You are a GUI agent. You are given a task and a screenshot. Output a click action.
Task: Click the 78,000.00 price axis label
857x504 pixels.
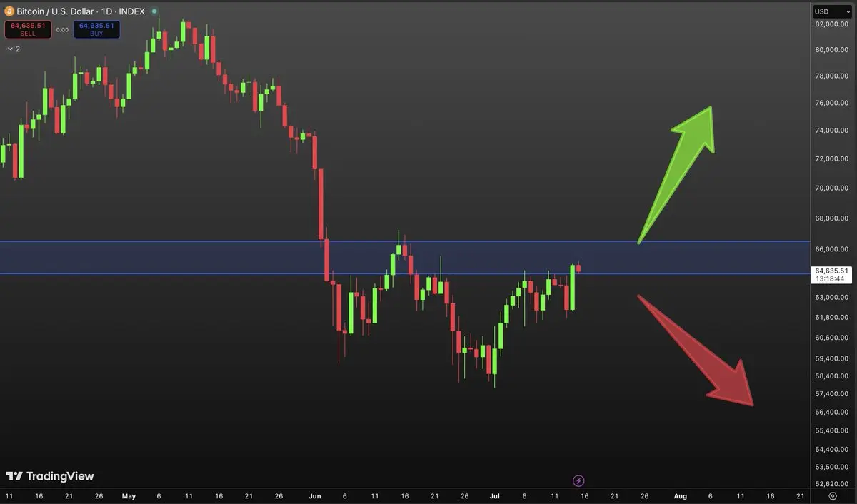point(832,76)
